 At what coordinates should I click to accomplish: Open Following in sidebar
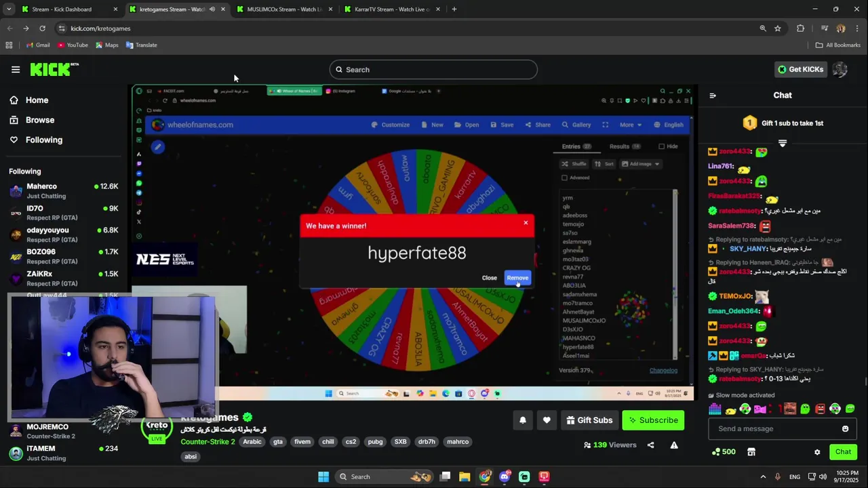point(43,140)
